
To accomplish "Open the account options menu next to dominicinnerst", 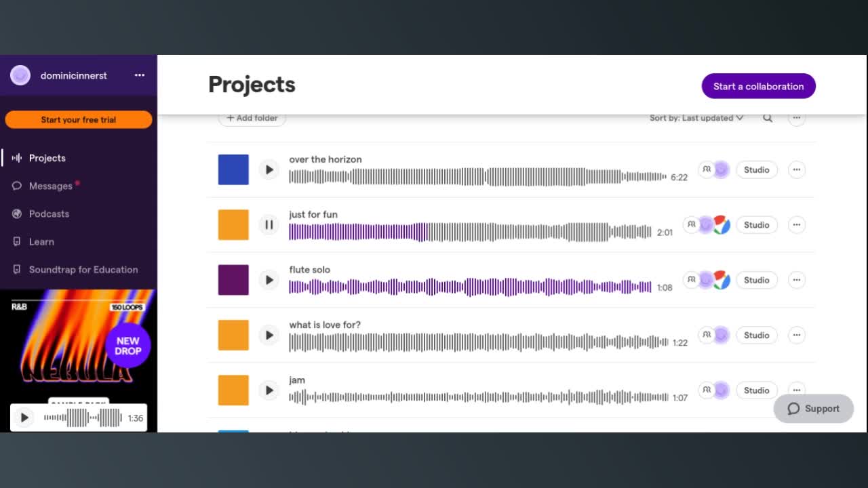I will click(x=140, y=75).
